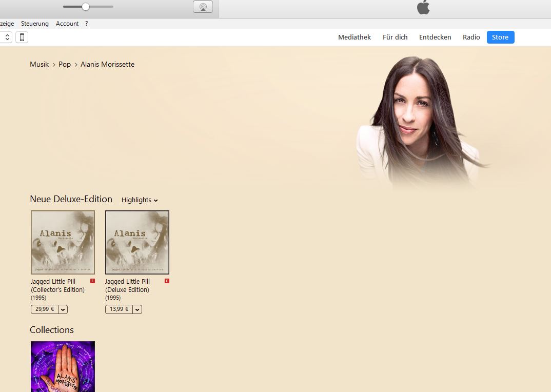This screenshot has width=551, height=392.
Task: Buy Deluxe Edition for 13,99 €
Action: pos(119,309)
